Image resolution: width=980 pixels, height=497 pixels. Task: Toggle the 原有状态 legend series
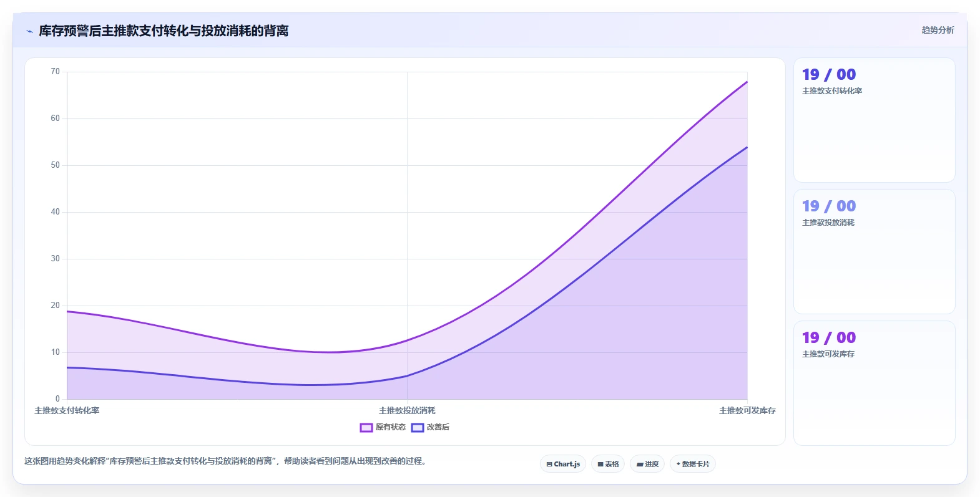(x=383, y=427)
